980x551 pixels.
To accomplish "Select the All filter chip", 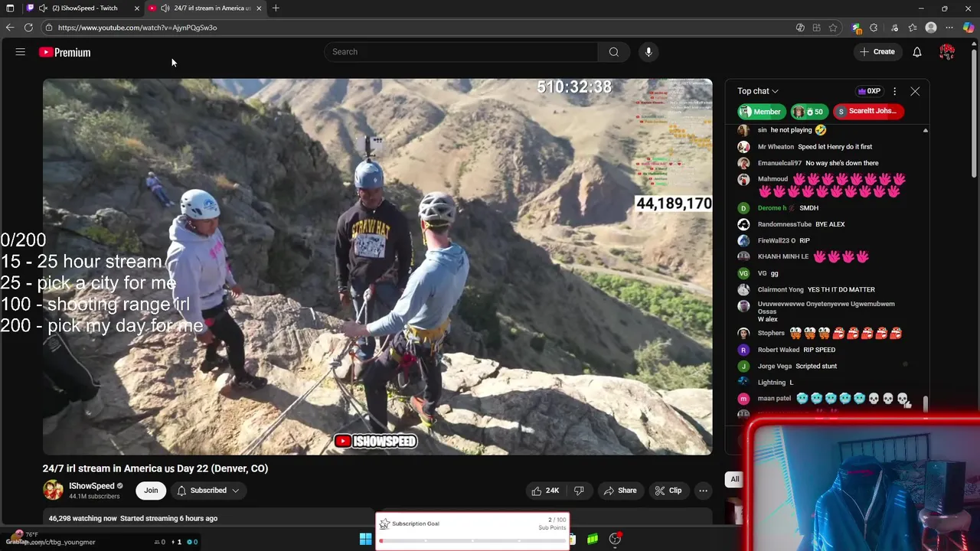I will click(734, 479).
